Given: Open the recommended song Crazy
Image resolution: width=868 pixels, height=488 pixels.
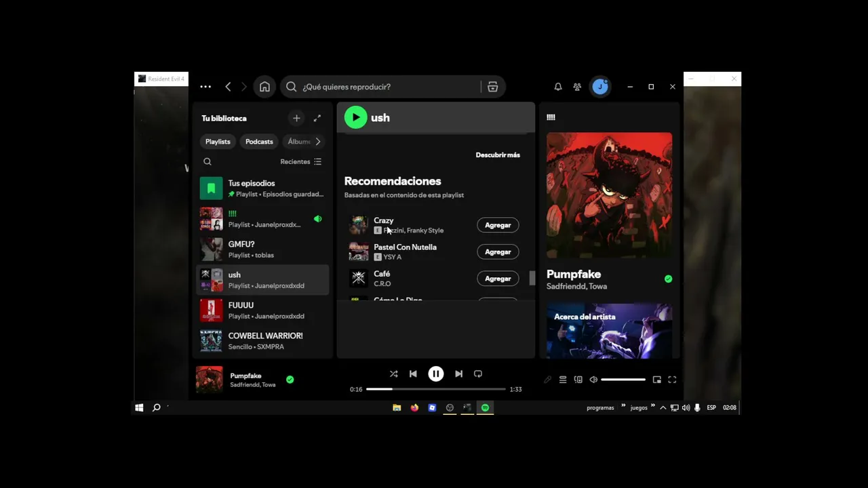Looking at the screenshot, I should [383, 220].
